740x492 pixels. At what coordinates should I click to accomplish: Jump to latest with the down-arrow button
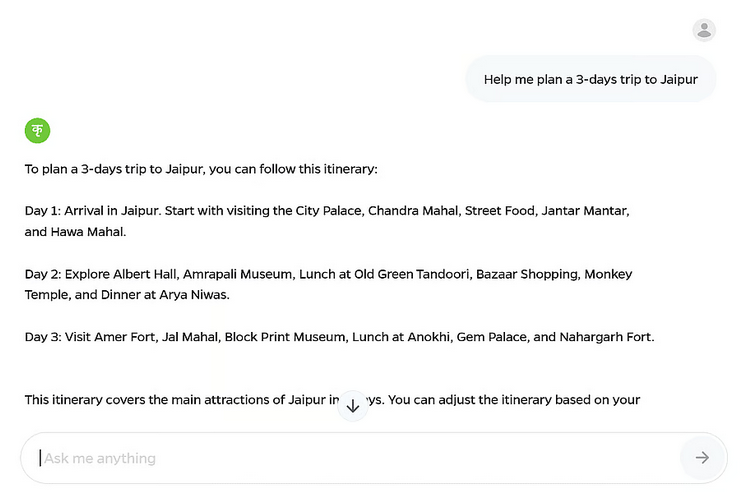(353, 406)
